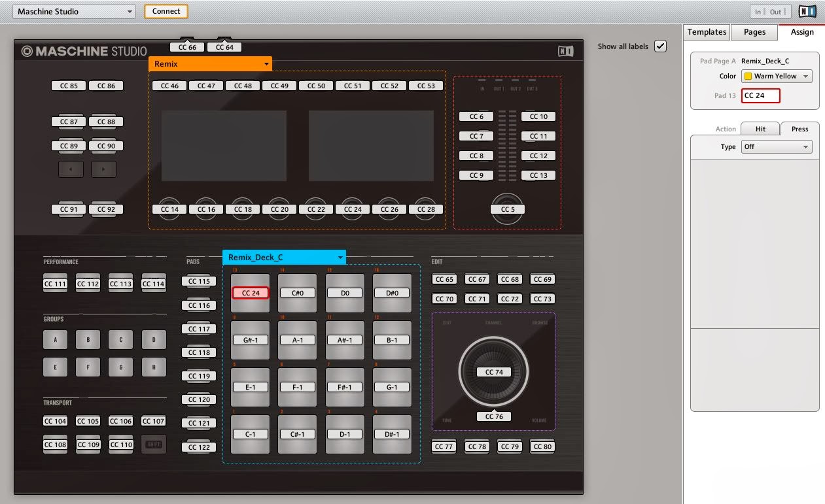The width and height of the screenshot is (825, 504).
Task: Select pad 1 labeled C-1
Action: click(x=251, y=434)
